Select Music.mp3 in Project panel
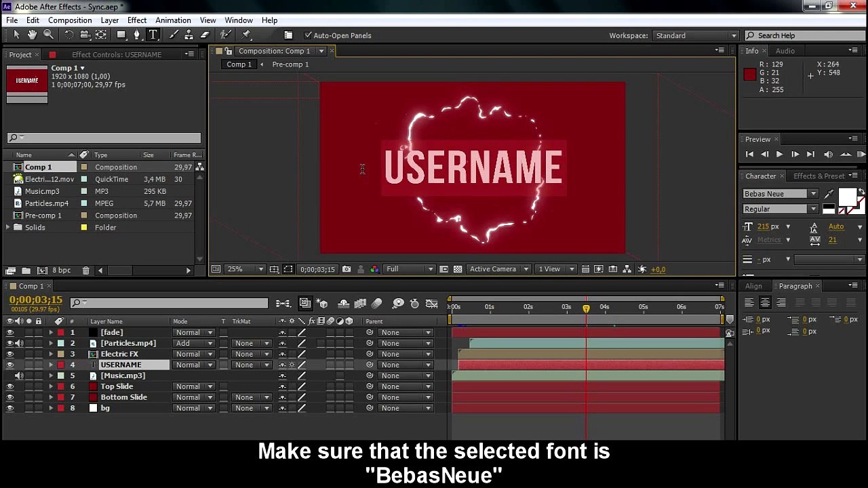This screenshot has width=868, height=488. tap(42, 191)
